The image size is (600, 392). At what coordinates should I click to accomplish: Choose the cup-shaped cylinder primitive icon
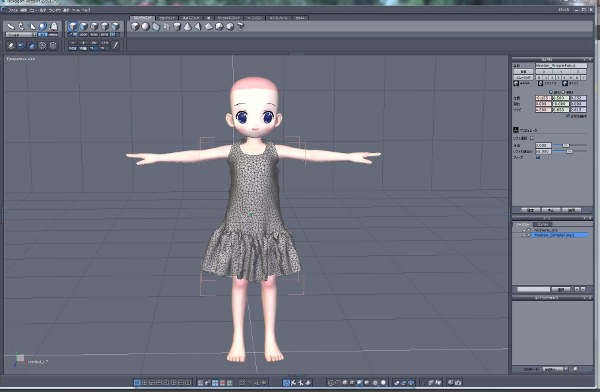pos(177,26)
